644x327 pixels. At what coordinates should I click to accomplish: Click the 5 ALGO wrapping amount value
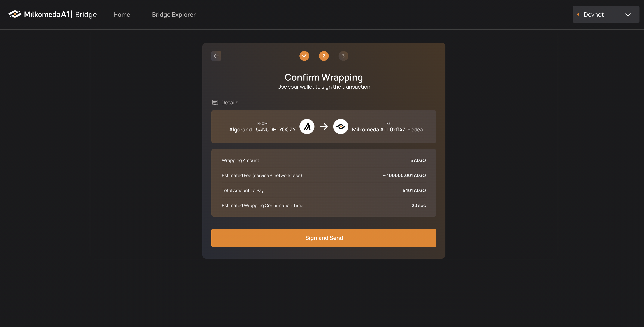pos(418,160)
